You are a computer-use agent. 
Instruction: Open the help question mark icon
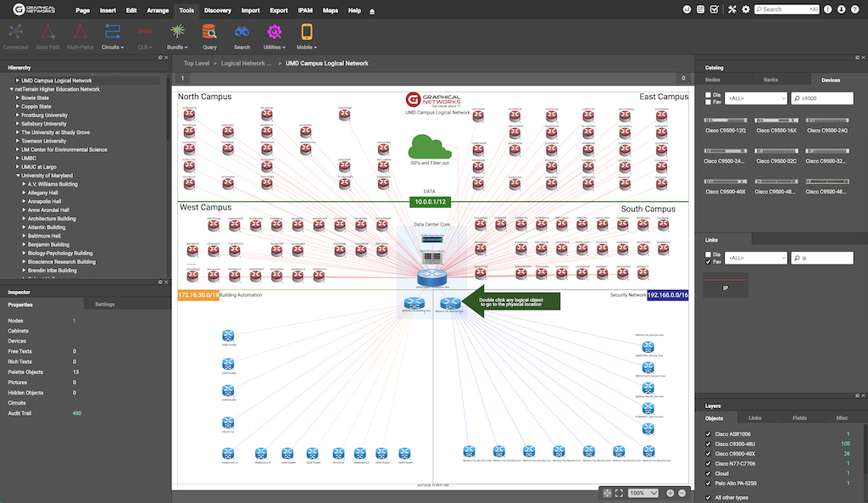(855, 9)
